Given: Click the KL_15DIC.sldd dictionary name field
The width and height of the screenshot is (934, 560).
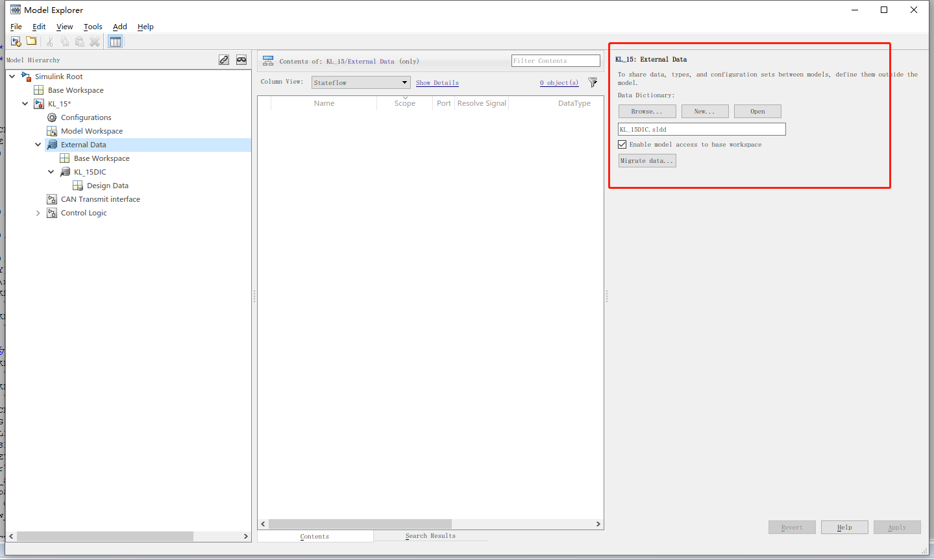Looking at the screenshot, I should 702,129.
